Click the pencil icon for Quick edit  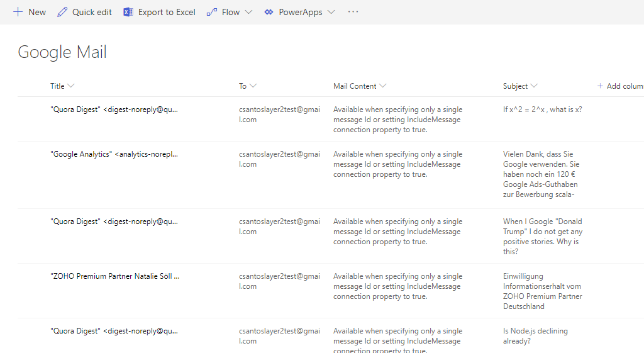tap(62, 12)
